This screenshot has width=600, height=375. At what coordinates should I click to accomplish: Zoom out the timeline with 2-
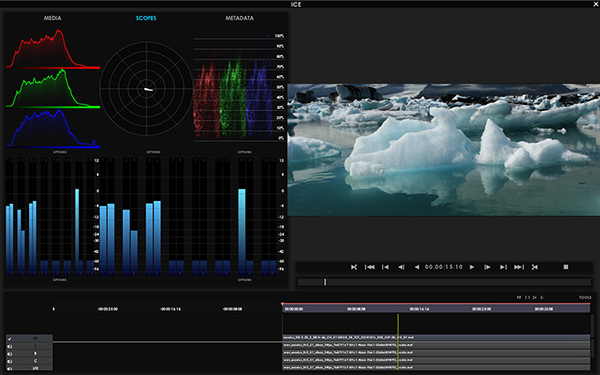click(x=542, y=297)
